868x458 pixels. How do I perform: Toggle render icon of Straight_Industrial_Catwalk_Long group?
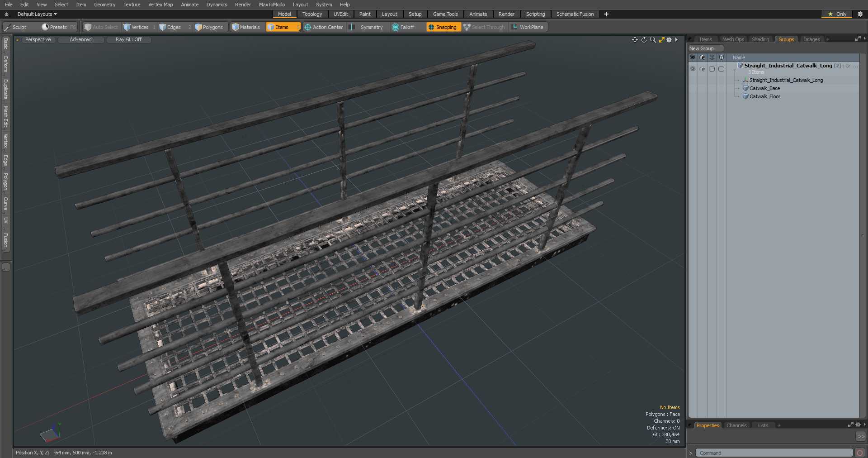click(702, 69)
